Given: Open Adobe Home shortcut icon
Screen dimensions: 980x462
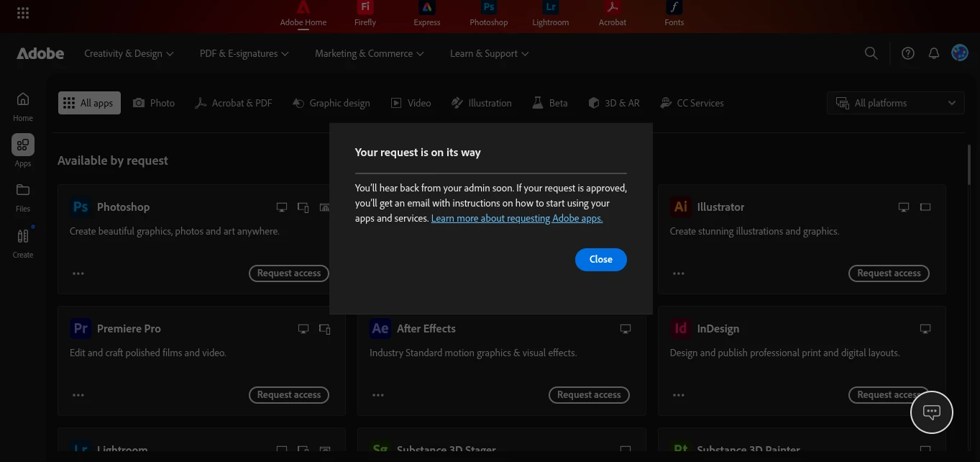Looking at the screenshot, I should (303, 14).
